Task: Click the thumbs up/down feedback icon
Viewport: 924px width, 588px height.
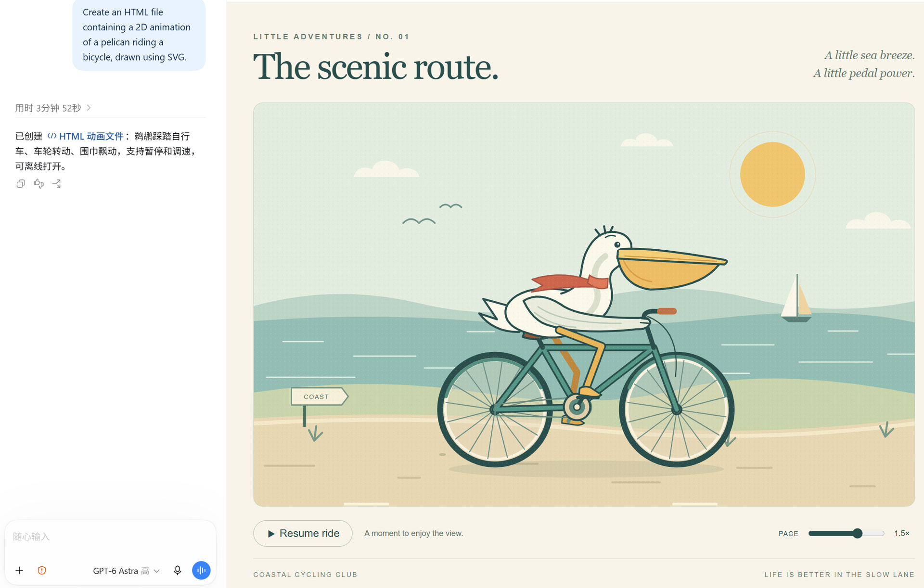Action: click(x=39, y=183)
